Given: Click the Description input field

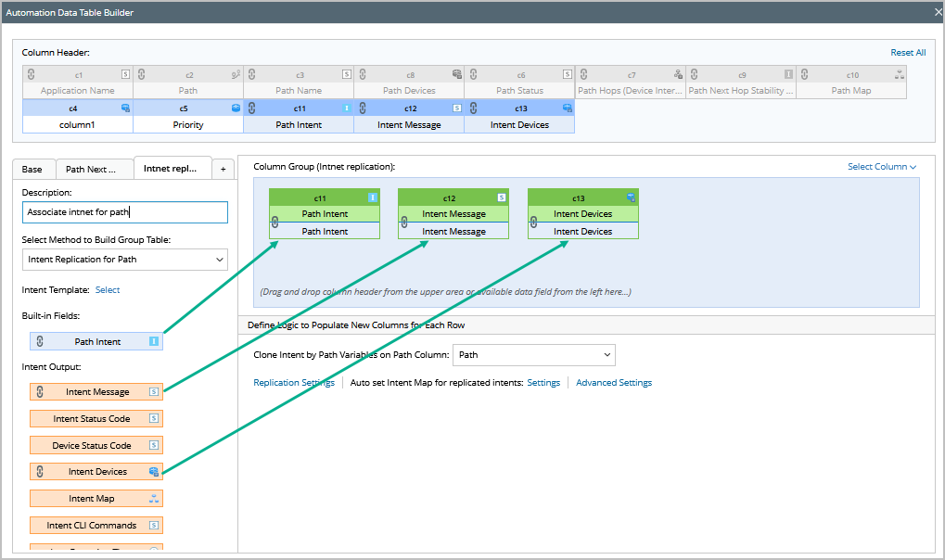Looking at the screenshot, I should click(x=125, y=212).
